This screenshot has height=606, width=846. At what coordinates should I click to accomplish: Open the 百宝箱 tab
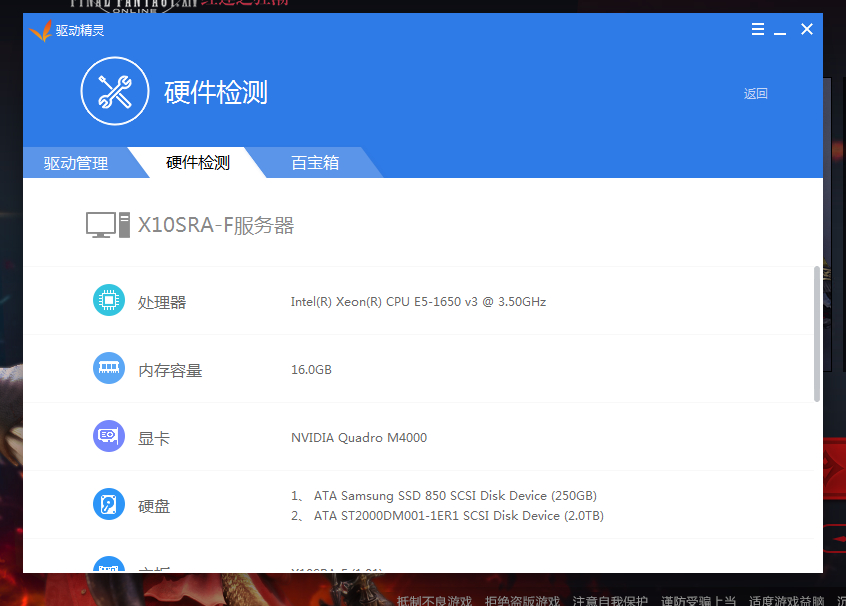[x=315, y=162]
